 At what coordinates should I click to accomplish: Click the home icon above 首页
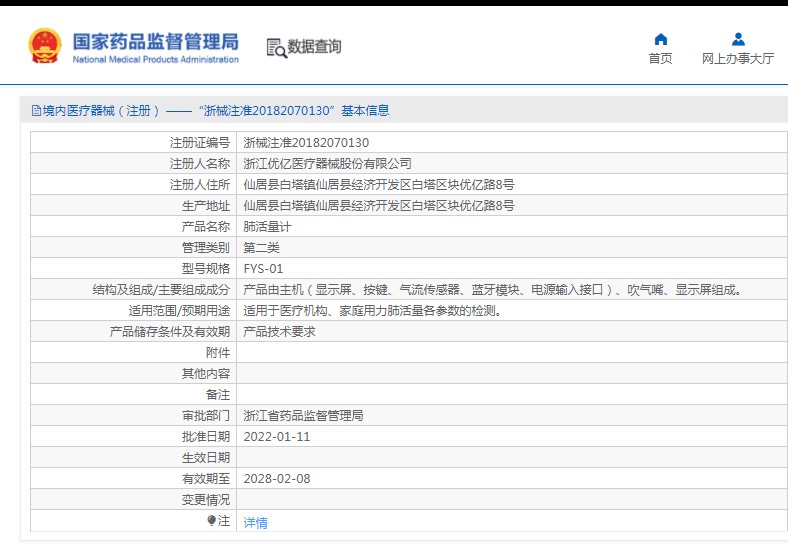click(x=661, y=39)
